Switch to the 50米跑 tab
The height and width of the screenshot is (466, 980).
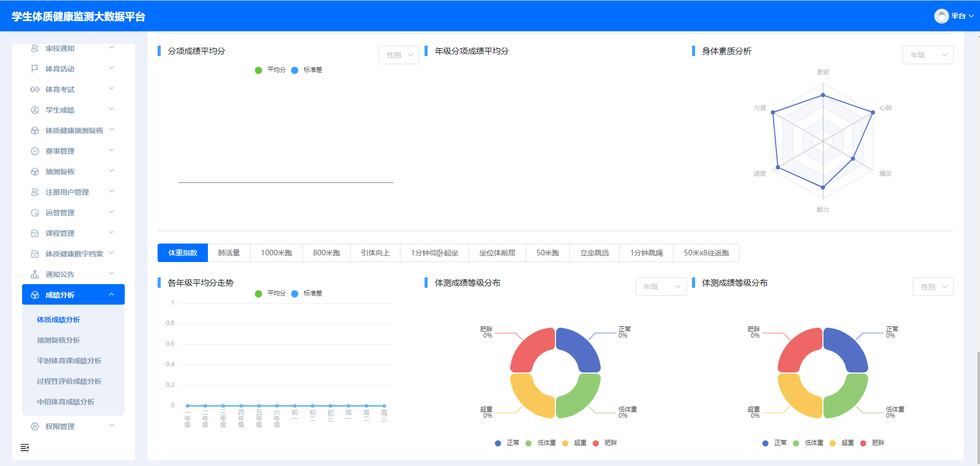[x=548, y=253]
